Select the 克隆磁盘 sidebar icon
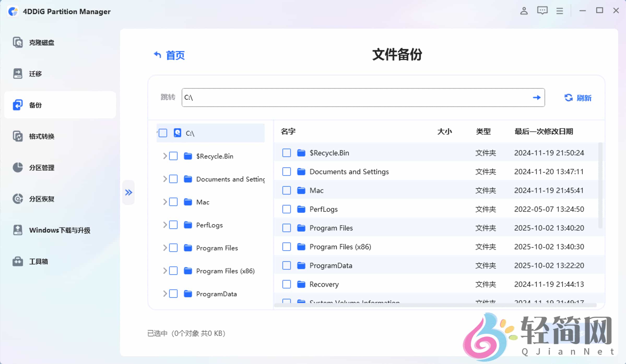The width and height of the screenshot is (626, 364). coord(18,42)
